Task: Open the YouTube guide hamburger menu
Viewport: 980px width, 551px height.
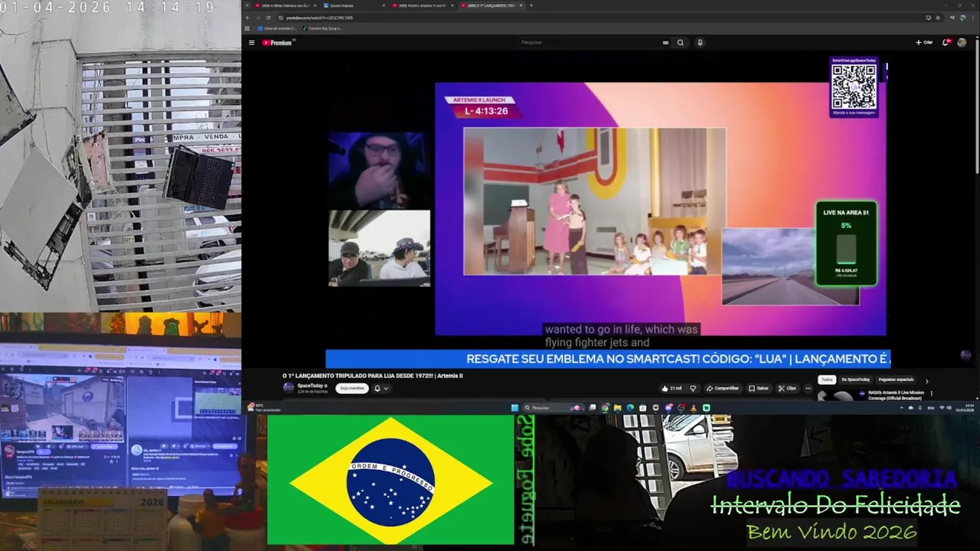Action: click(x=250, y=43)
